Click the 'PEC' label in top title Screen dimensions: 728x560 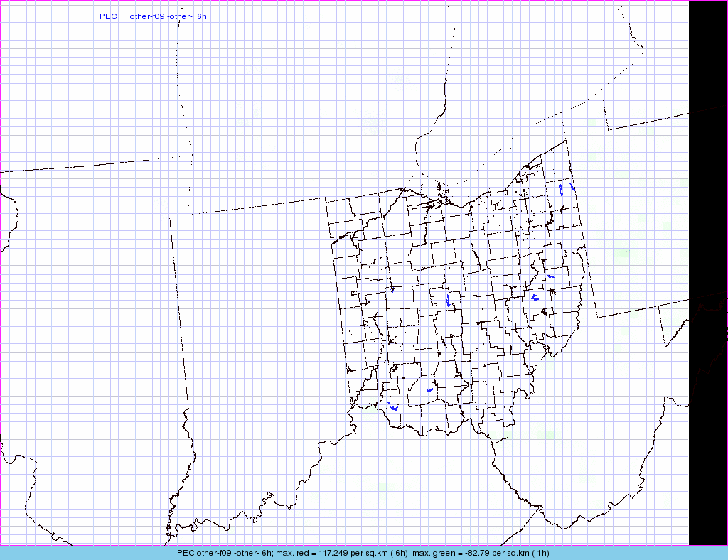coord(108,16)
